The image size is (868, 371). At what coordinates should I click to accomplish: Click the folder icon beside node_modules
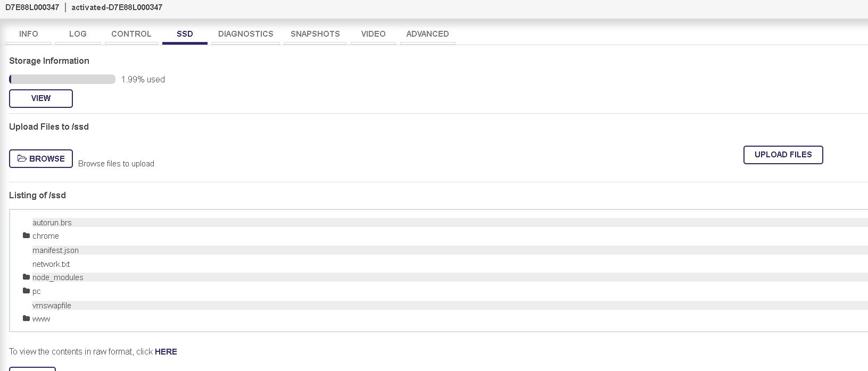(26, 277)
